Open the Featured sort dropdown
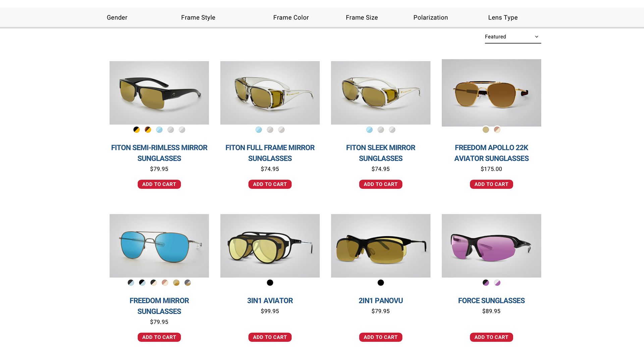644x356 pixels. [513, 37]
